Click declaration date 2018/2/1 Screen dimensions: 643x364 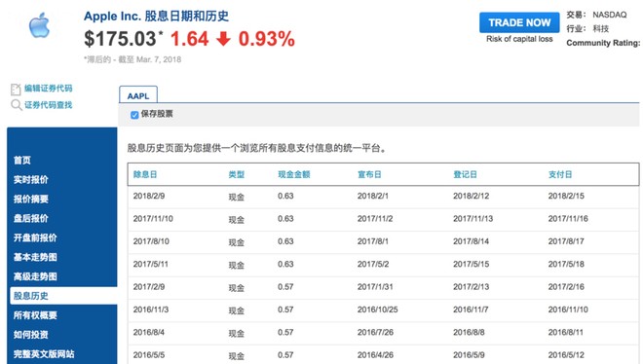click(373, 196)
